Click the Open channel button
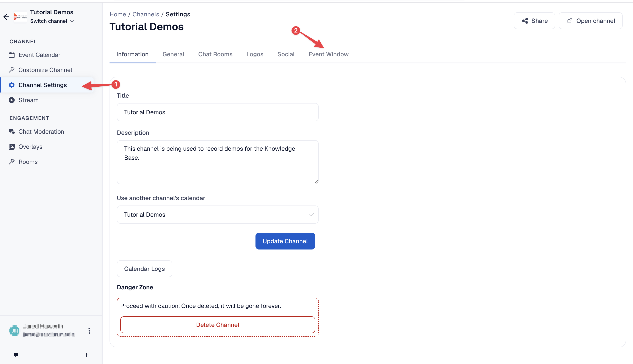Screen dimensions: 633x364 [591, 21]
